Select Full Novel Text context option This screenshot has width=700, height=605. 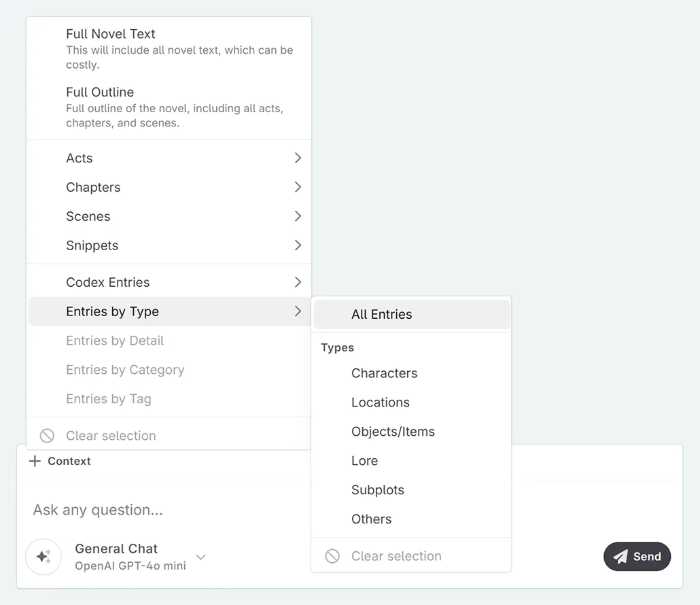pos(111,34)
